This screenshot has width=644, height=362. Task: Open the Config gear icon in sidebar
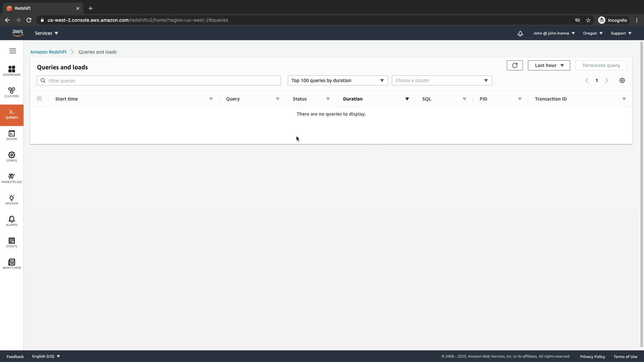click(x=12, y=157)
